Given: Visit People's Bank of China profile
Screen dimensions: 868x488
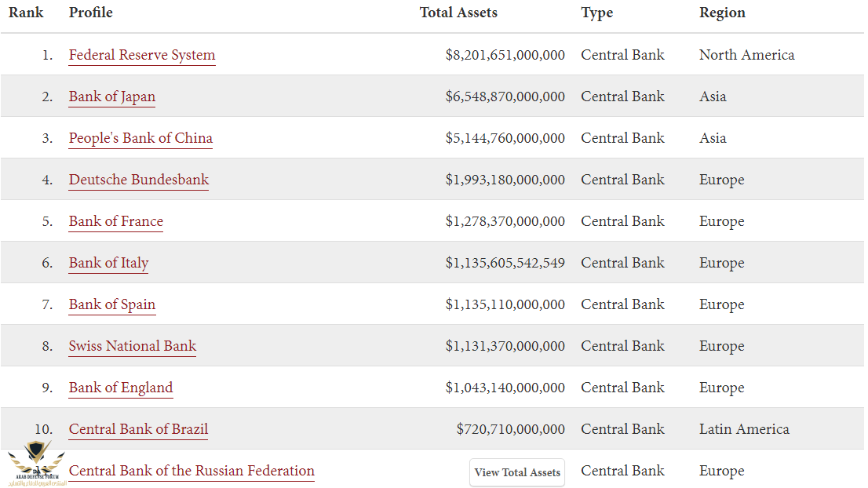Looking at the screenshot, I should coord(140,138).
